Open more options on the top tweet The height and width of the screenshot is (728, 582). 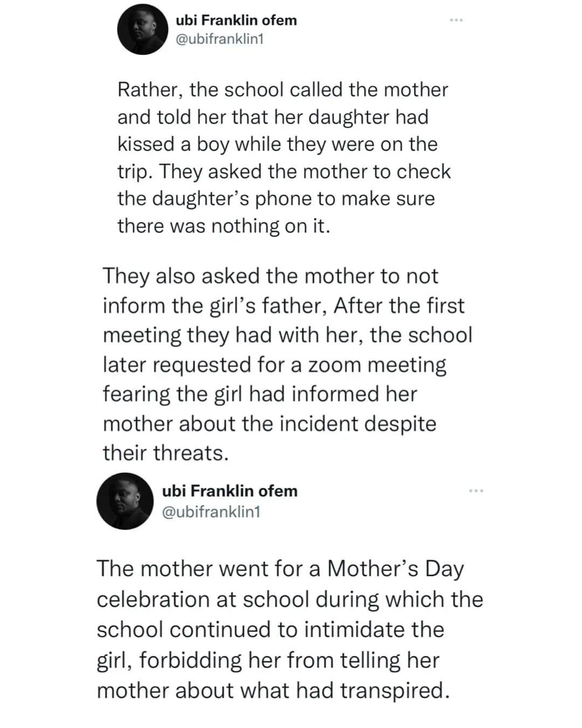(456, 20)
